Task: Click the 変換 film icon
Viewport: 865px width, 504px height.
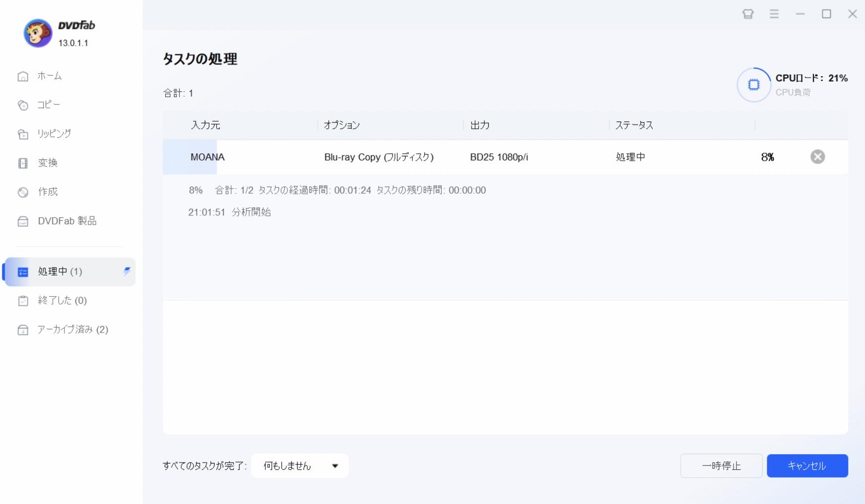Action: [x=23, y=163]
